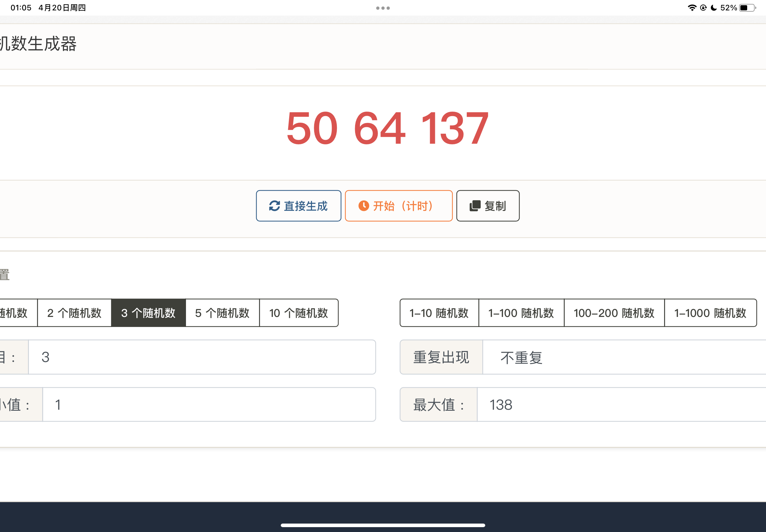Viewport: 766px width, 532px height.
Task: Open the 重复出现 dropdown showing 不重复
Action: point(624,357)
